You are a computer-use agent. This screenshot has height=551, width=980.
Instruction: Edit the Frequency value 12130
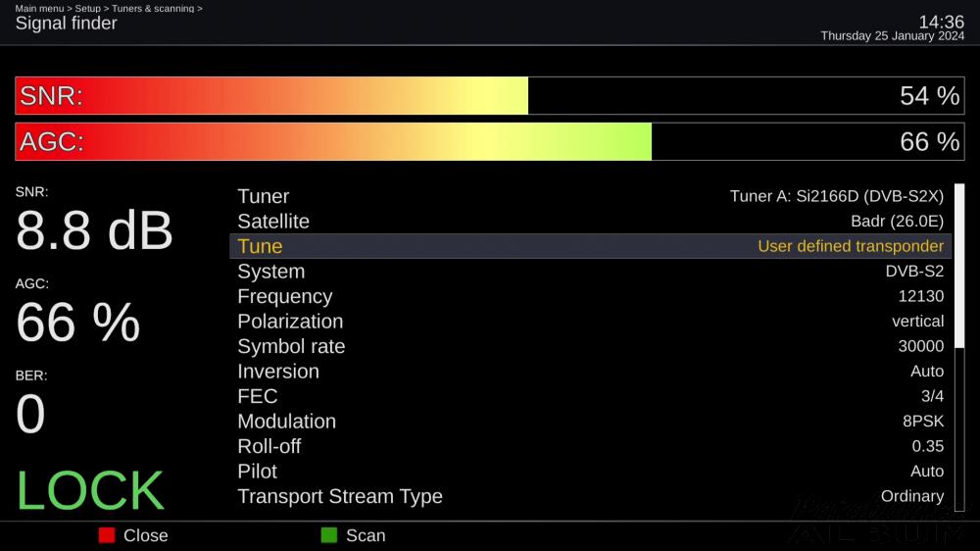pos(920,296)
